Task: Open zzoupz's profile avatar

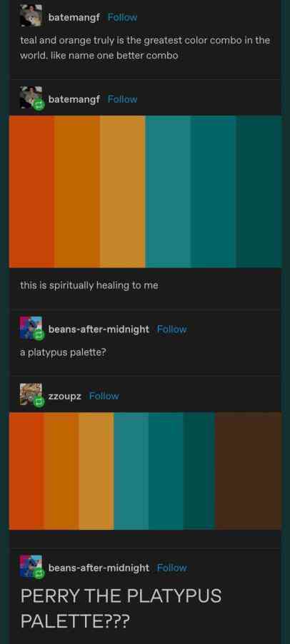Action: tap(31, 394)
